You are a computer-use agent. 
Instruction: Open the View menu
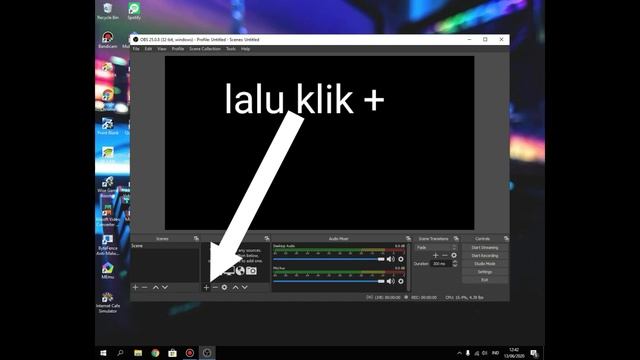pyautogui.click(x=162, y=49)
